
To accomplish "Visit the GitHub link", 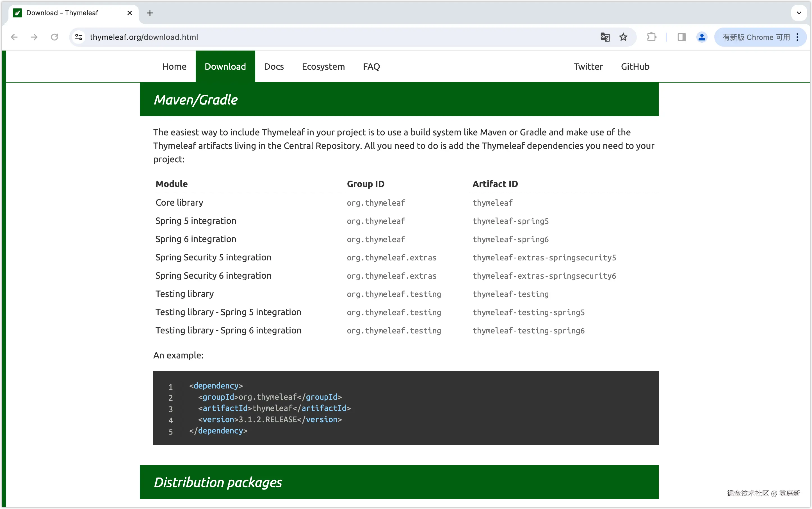I will click(635, 67).
